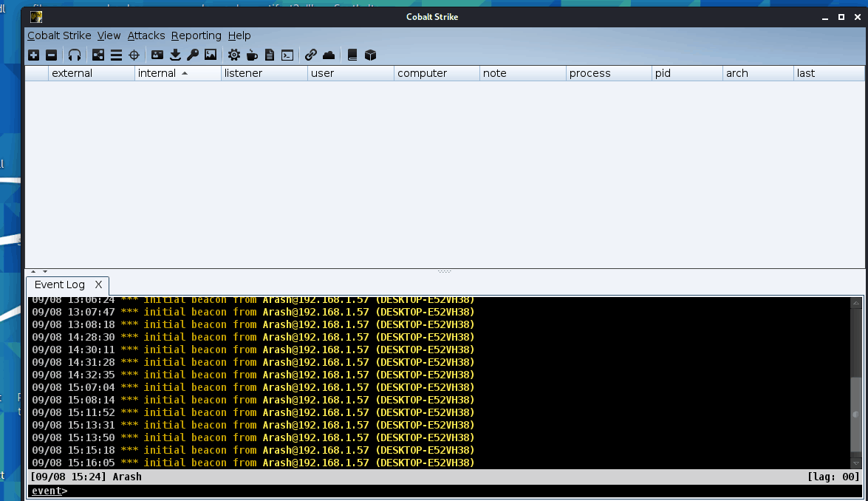Open Downloaded Files arrow icon
Image resolution: width=868 pixels, height=501 pixels.
click(176, 55)
